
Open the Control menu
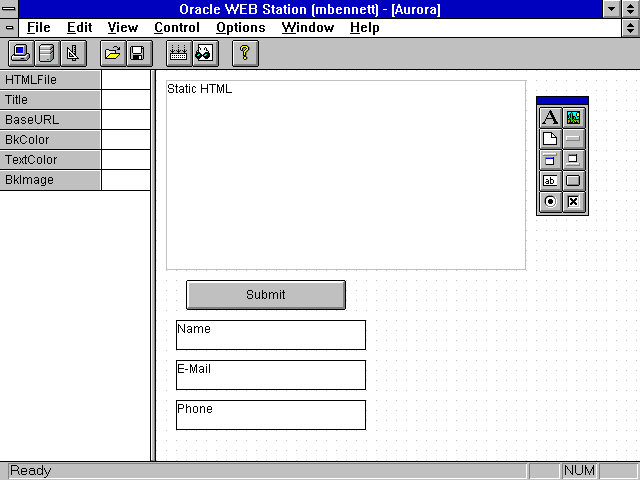pos(177,28)
